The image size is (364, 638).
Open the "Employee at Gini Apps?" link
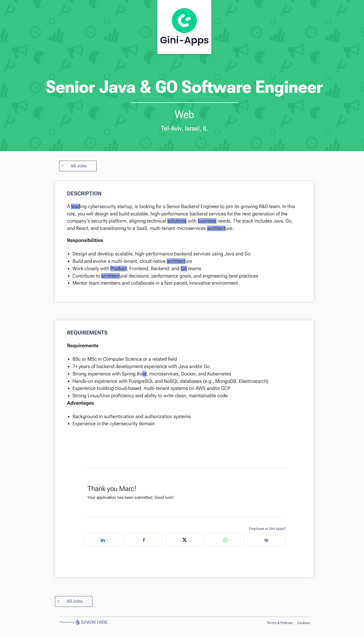tap(267, 528)
